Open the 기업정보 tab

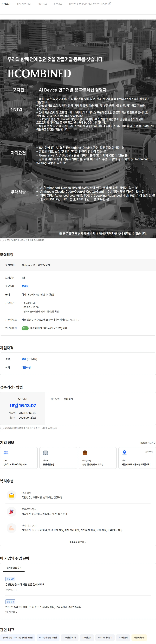point(42,4)
